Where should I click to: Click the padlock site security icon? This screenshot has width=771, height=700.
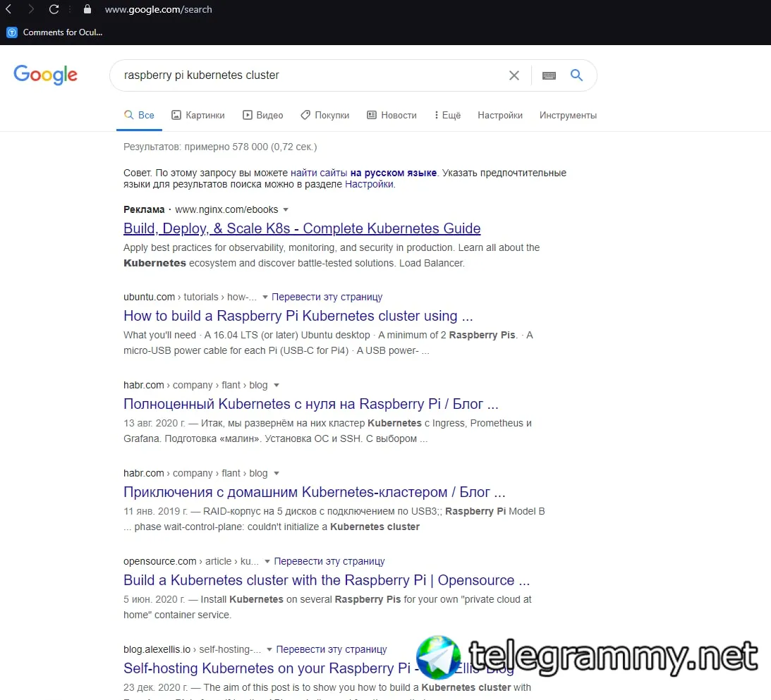[x=87, y=9]
